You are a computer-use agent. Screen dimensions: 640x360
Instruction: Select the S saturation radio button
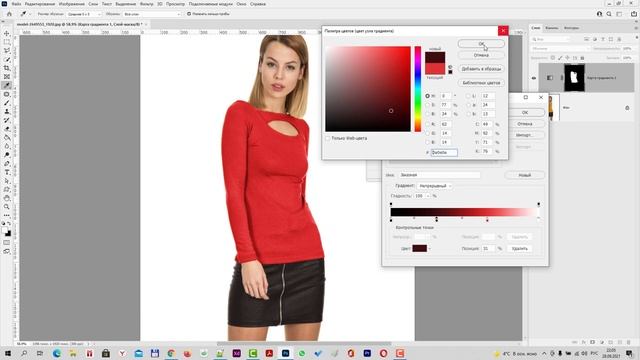click(427, 105)
